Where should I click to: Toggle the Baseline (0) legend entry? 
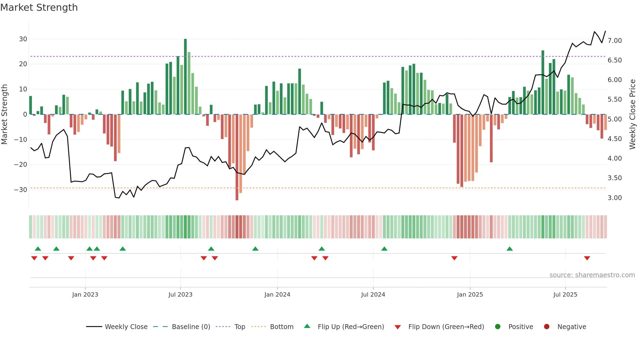(182, 327)
